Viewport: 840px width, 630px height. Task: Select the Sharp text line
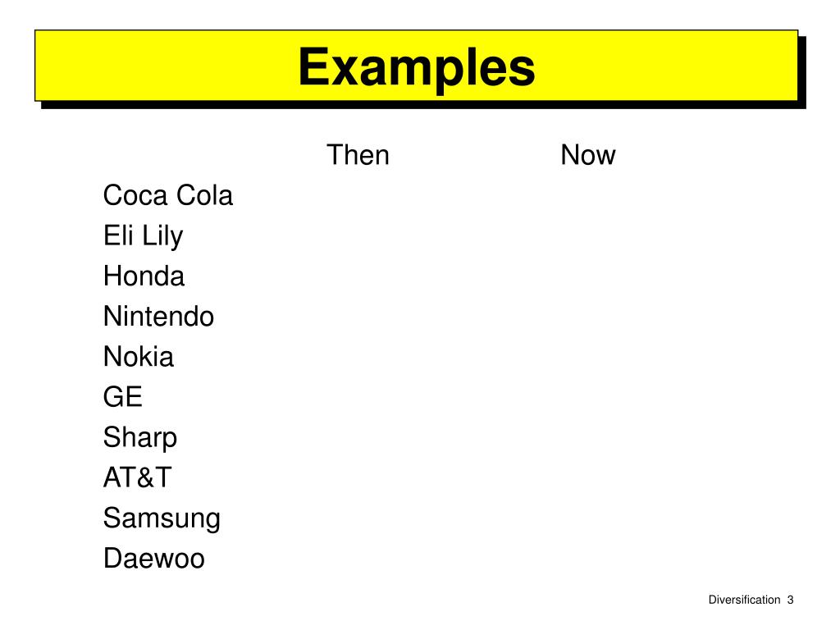point(139,438)
